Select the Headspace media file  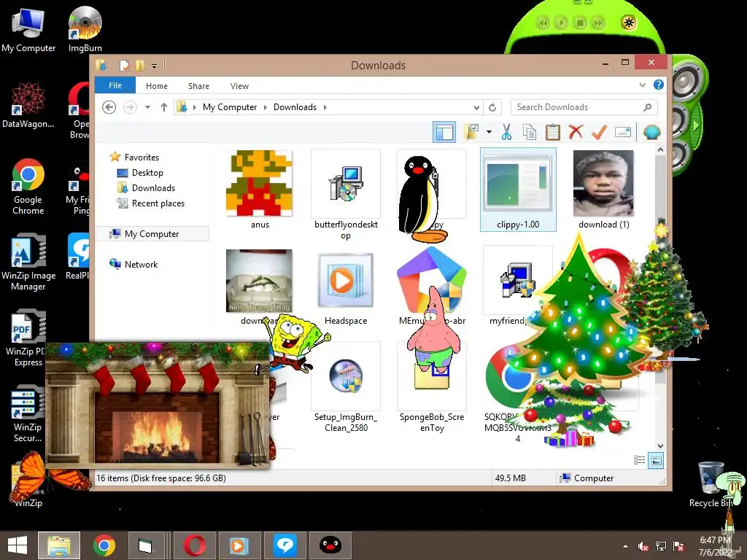click(346, 289)
